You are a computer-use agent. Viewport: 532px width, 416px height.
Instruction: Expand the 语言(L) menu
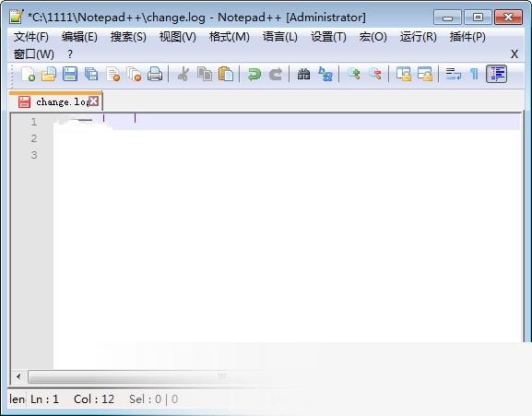point(280,37)
